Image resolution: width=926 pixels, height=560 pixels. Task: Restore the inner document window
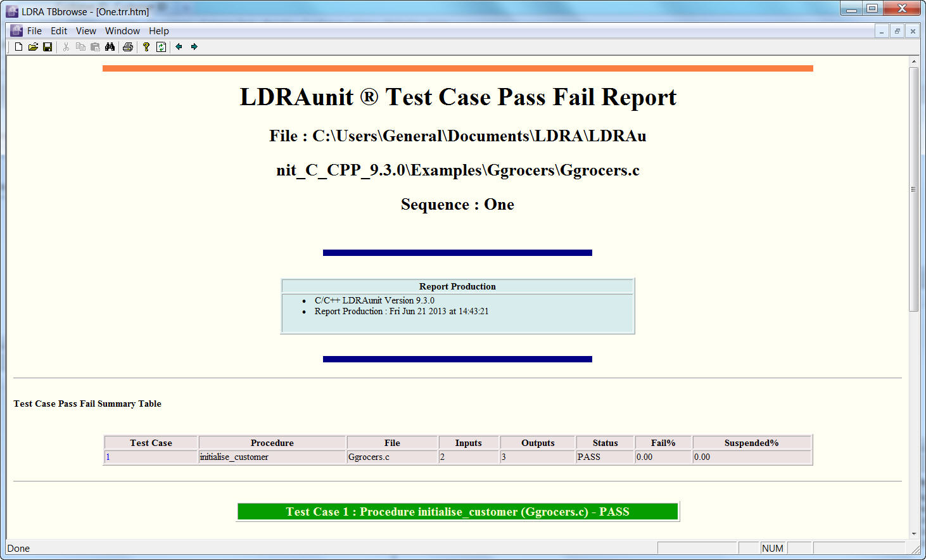coord(897,31)
